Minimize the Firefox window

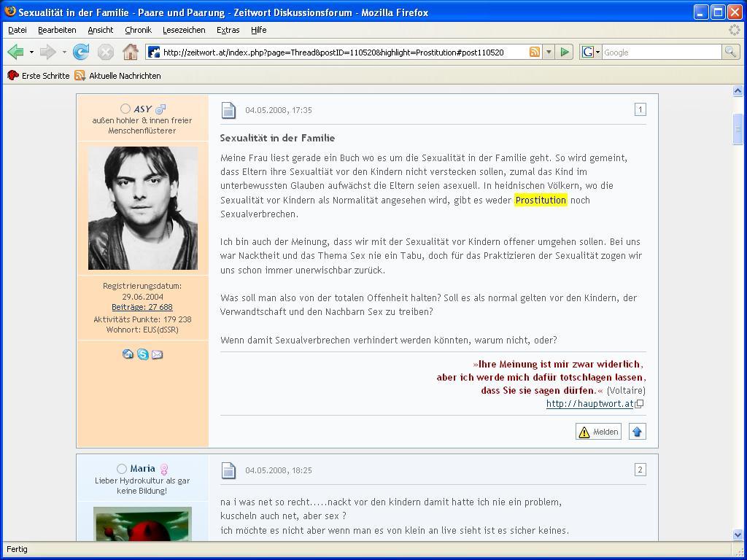[x=700, y=12]
